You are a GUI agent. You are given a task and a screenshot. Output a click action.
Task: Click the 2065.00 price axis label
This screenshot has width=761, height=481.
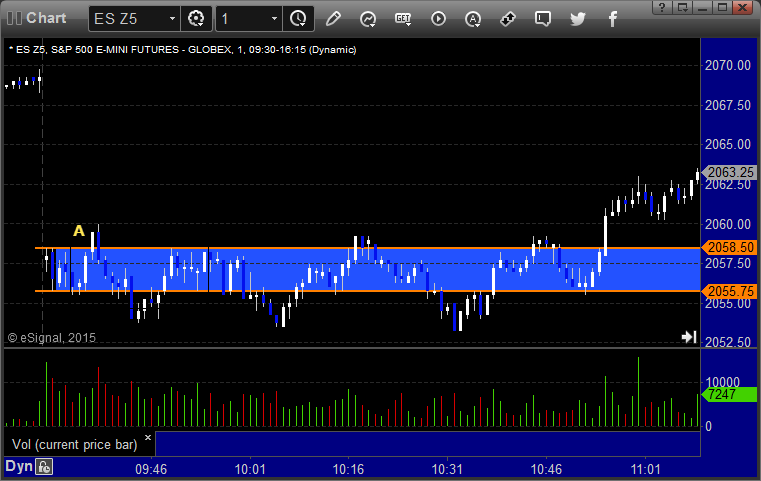click(x=728, y=145)
